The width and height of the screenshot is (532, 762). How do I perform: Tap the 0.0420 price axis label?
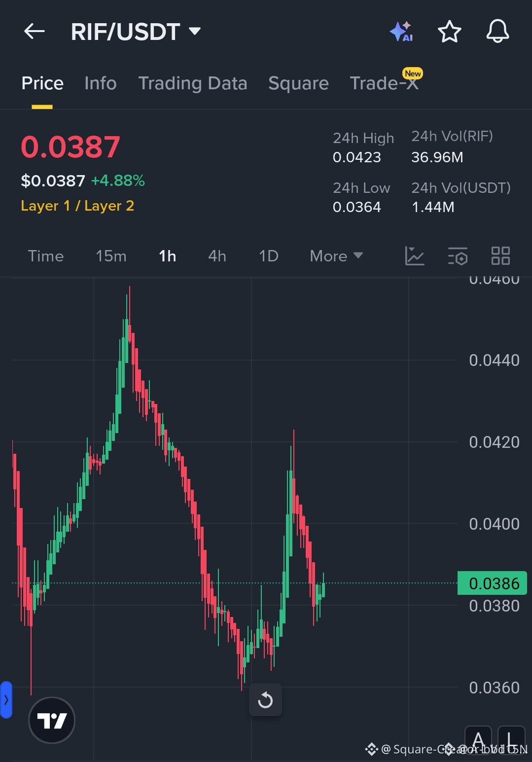[x=494, y=442]
